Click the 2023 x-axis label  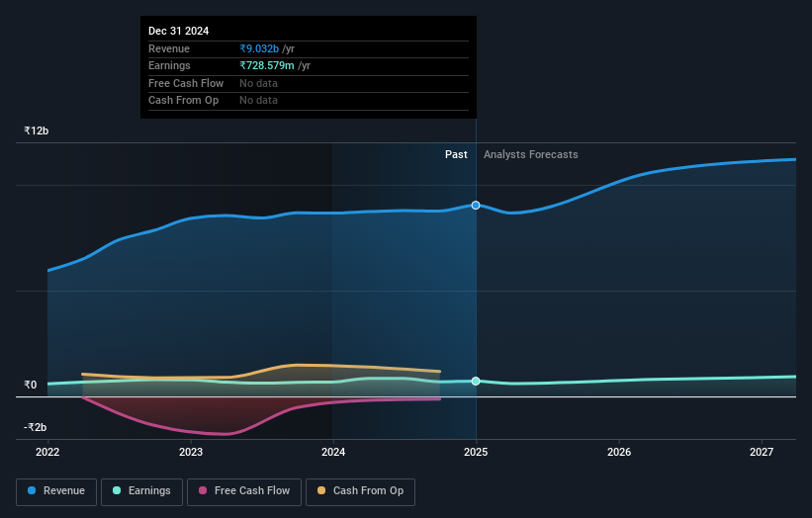pos(191,453)
